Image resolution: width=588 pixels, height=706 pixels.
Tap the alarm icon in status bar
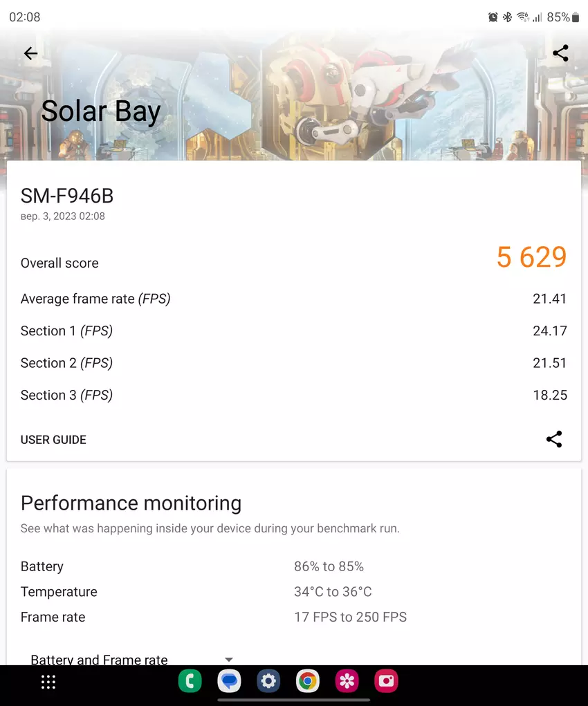(x=493, y=17)
